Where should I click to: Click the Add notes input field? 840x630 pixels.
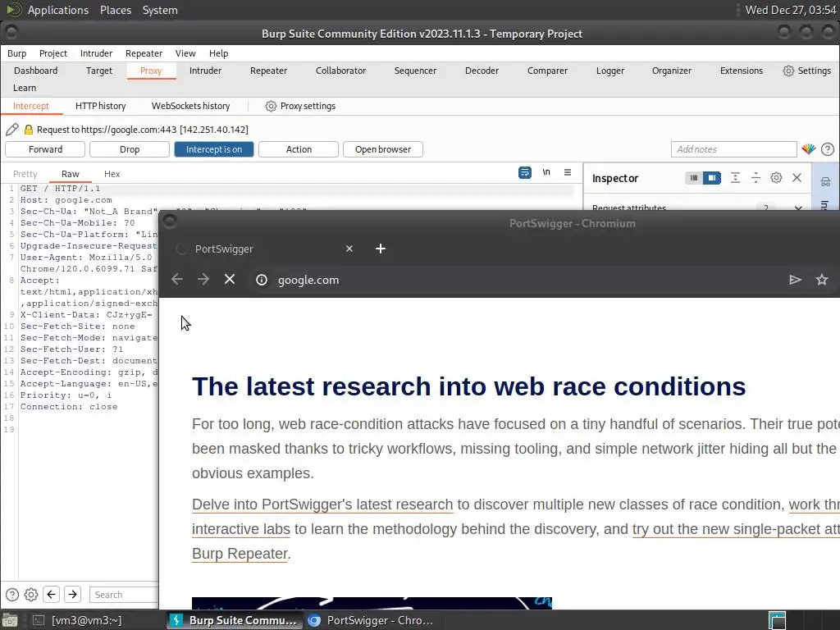(x=733, y=149)
